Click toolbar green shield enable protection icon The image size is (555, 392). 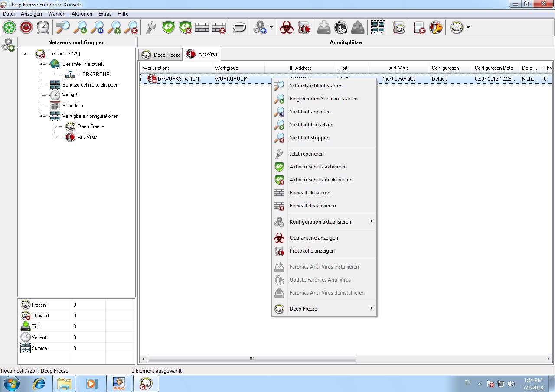point(168,28)
